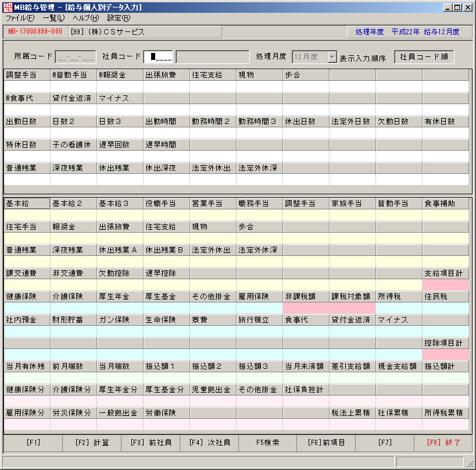Go to next employee with [F4] 次社員

[209, 443]
